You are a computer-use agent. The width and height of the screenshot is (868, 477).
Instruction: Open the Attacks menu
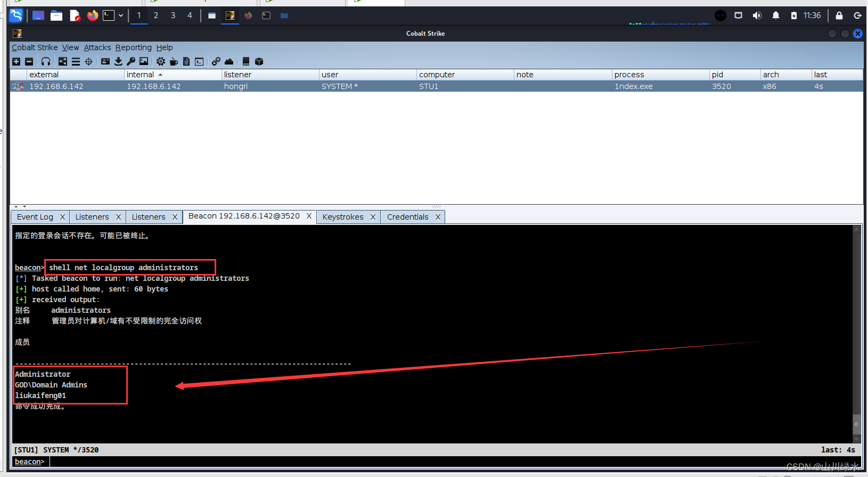(x=97, y=47)
